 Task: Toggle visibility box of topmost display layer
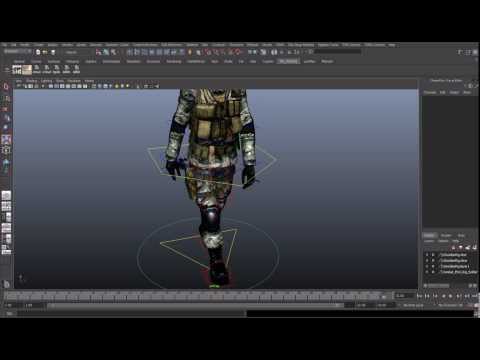(x=427, y=255)
